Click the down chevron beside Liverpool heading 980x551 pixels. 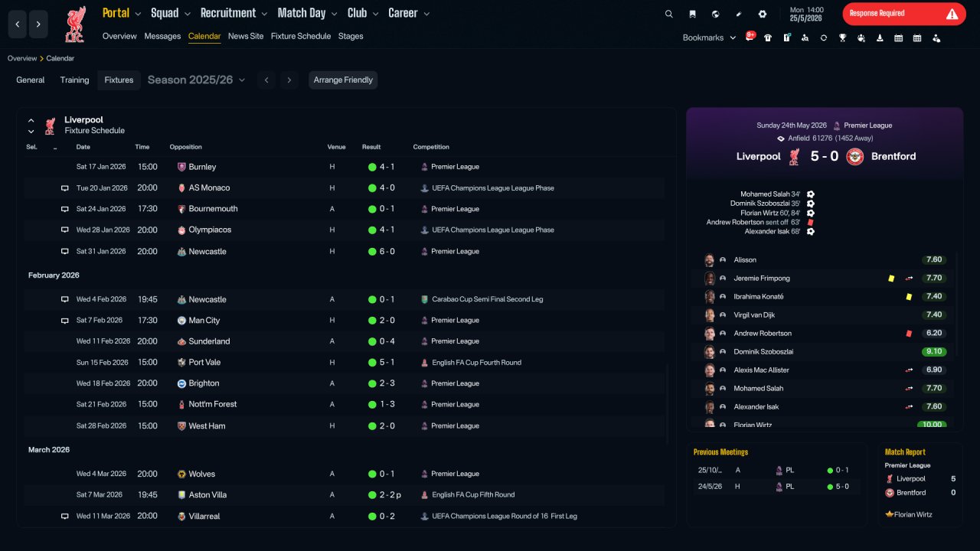(31, 132)
